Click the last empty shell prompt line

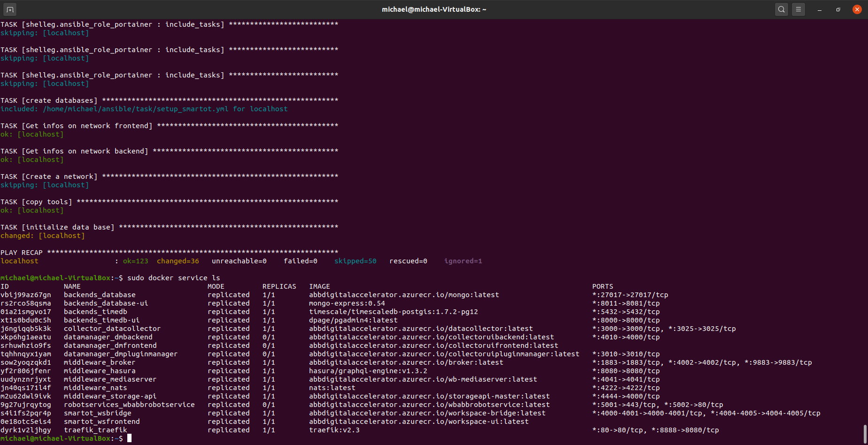pos(66,438)
